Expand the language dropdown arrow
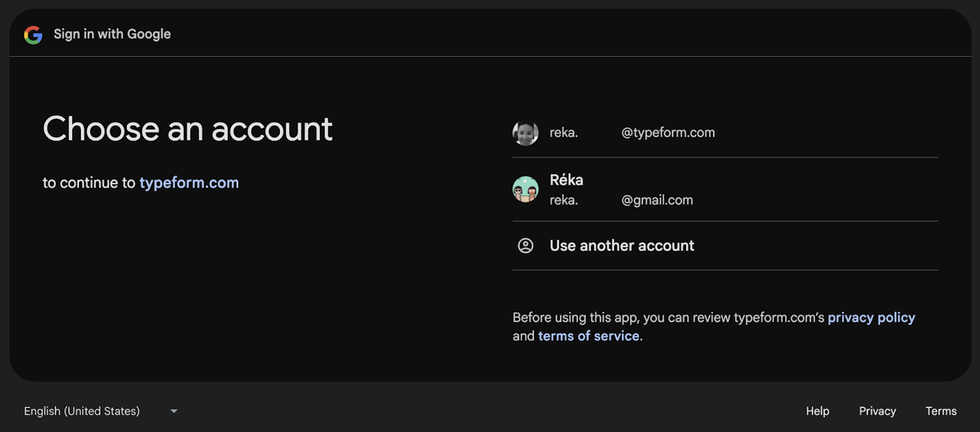Screen dimensions: 980x432 [174, 411]
